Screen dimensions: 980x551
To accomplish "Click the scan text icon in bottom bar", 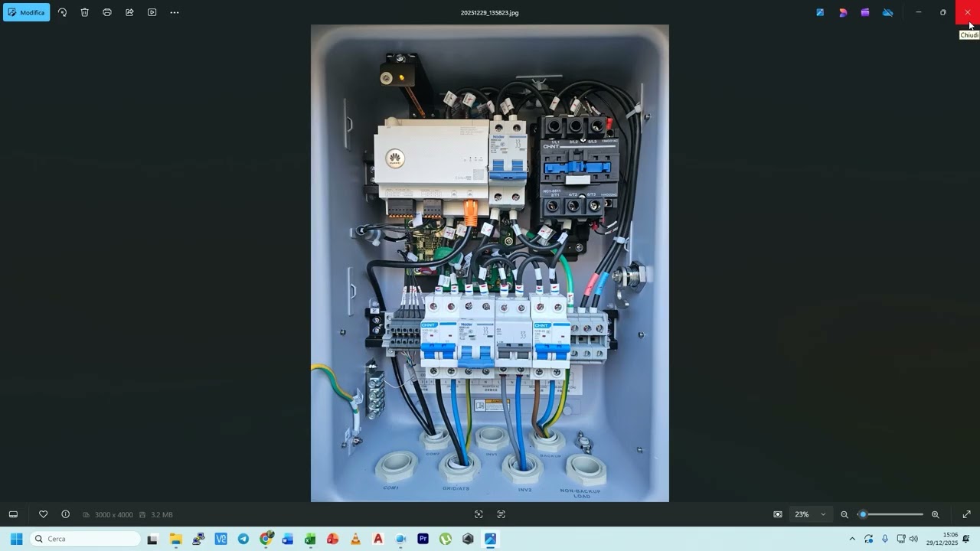I will point(501,514).
